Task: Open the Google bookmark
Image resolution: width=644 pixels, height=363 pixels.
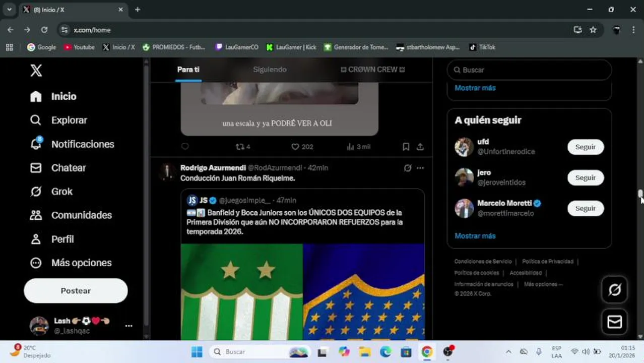Action: pyautogui.click(x=41, y=47)
